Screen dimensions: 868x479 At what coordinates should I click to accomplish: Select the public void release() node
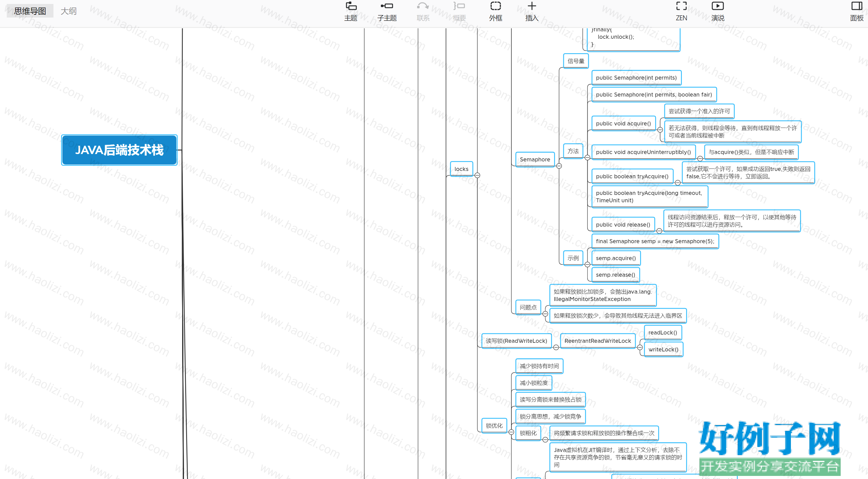623,225
